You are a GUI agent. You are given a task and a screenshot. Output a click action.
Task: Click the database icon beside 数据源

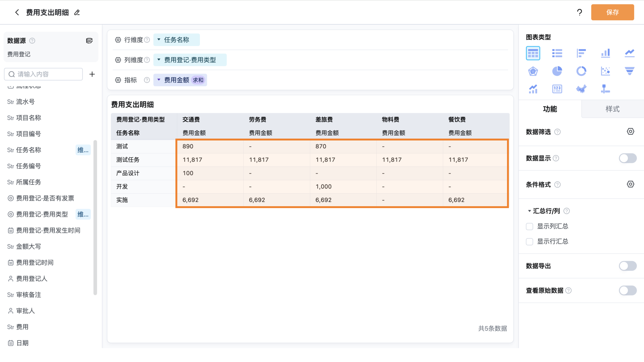[x=89, y=41]
